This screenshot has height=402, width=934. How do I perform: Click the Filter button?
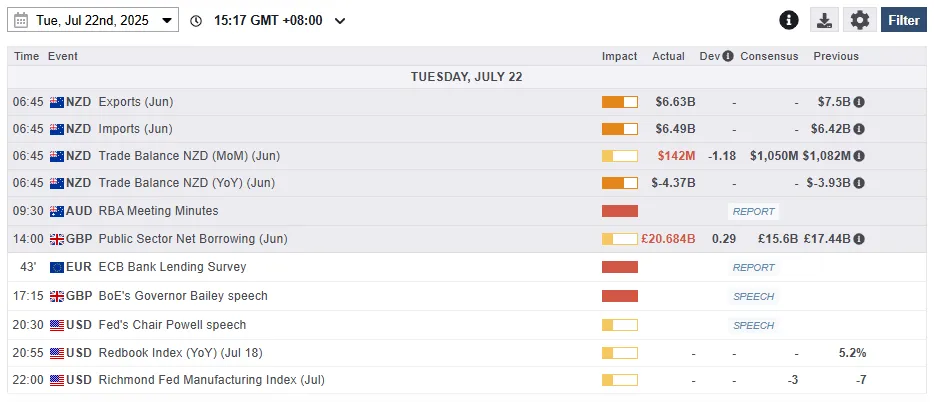point(903,20)
